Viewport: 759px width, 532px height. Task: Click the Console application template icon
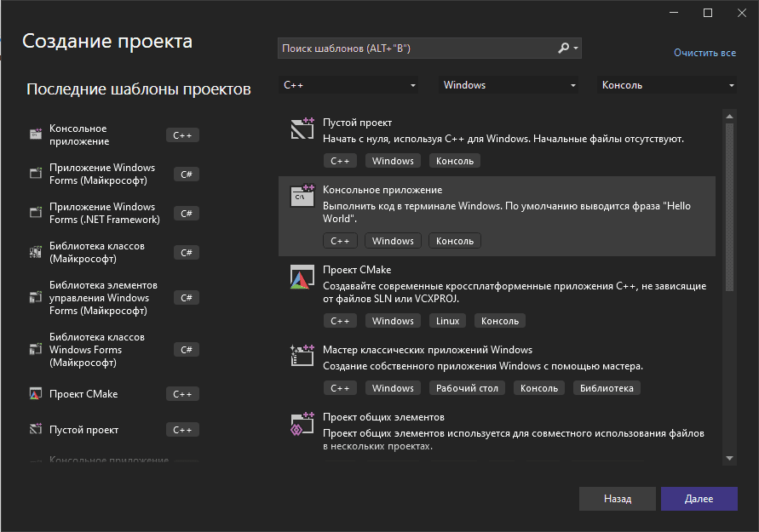pyautogui.click(x=302, y=196)
